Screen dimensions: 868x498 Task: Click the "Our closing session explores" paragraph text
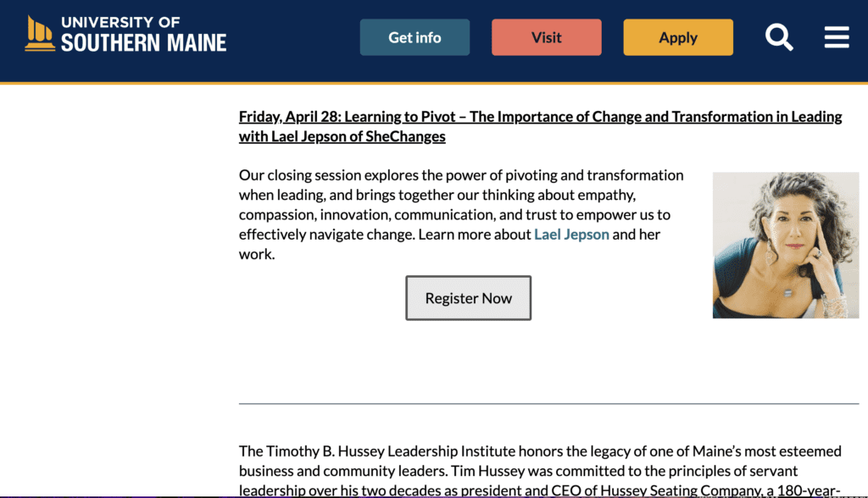point(461,214)
